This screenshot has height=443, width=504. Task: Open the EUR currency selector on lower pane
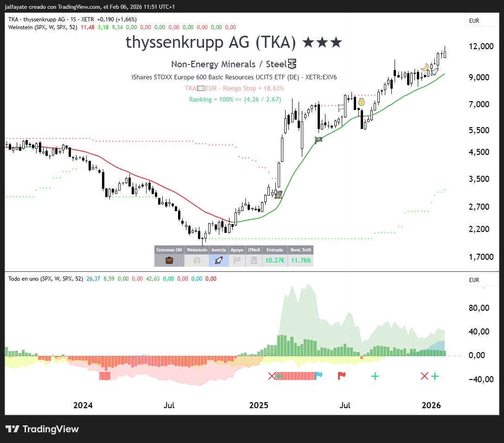click(x=481, y=280)
